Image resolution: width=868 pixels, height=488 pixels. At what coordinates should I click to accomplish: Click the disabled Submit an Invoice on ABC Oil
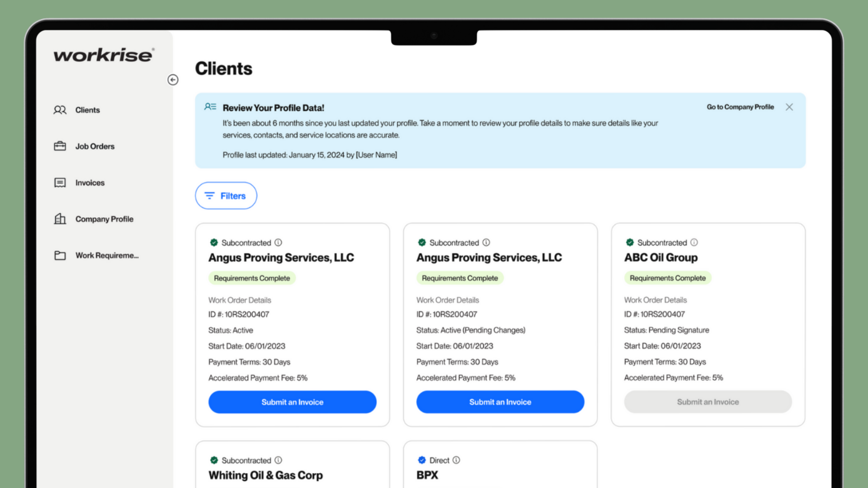click(x=708, y=402)
